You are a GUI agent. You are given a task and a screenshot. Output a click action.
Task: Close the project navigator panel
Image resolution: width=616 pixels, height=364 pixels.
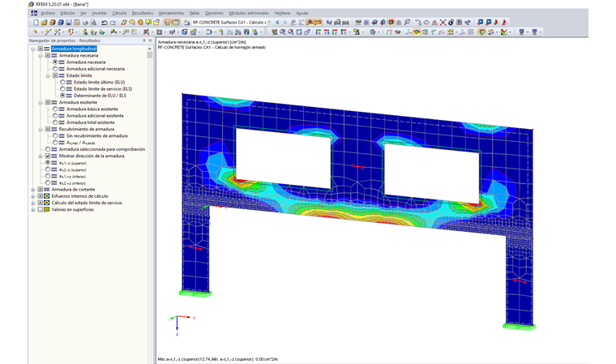150,41
